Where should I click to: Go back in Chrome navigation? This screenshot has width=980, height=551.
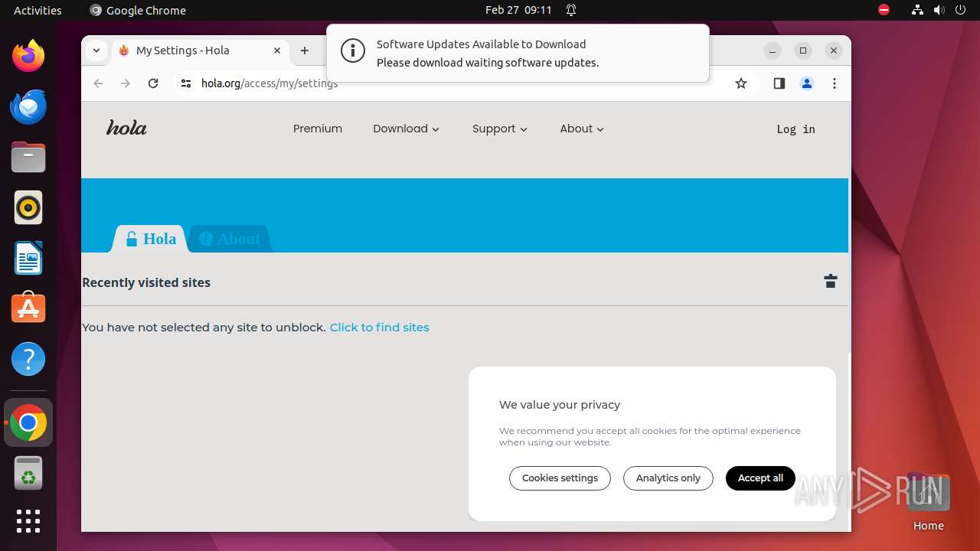[x=98, y=83]
